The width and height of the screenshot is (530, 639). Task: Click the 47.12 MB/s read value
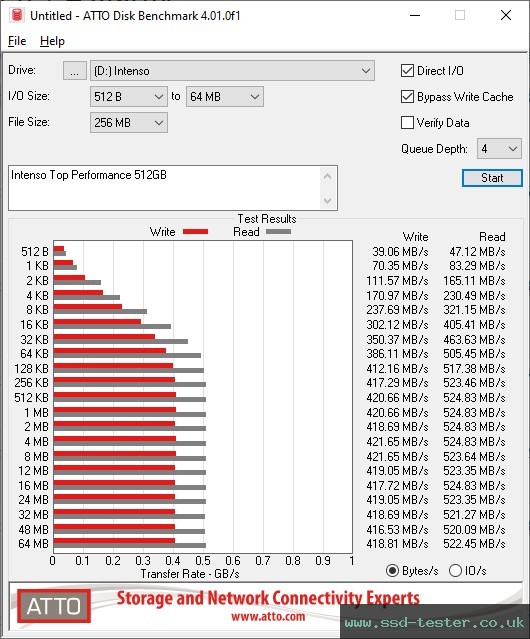click(x=477, y=252)
